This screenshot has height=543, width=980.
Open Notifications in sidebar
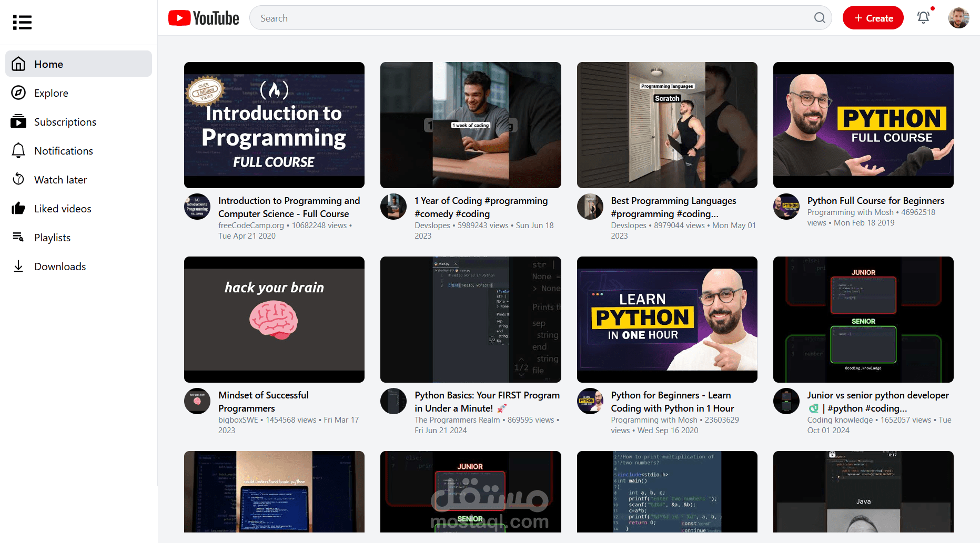coord(78,150)
